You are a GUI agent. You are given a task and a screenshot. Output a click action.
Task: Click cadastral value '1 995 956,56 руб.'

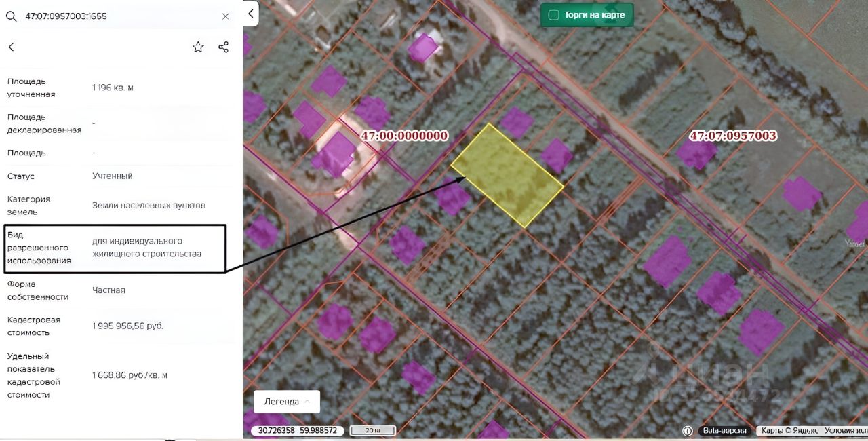click(x=128, y=326)
